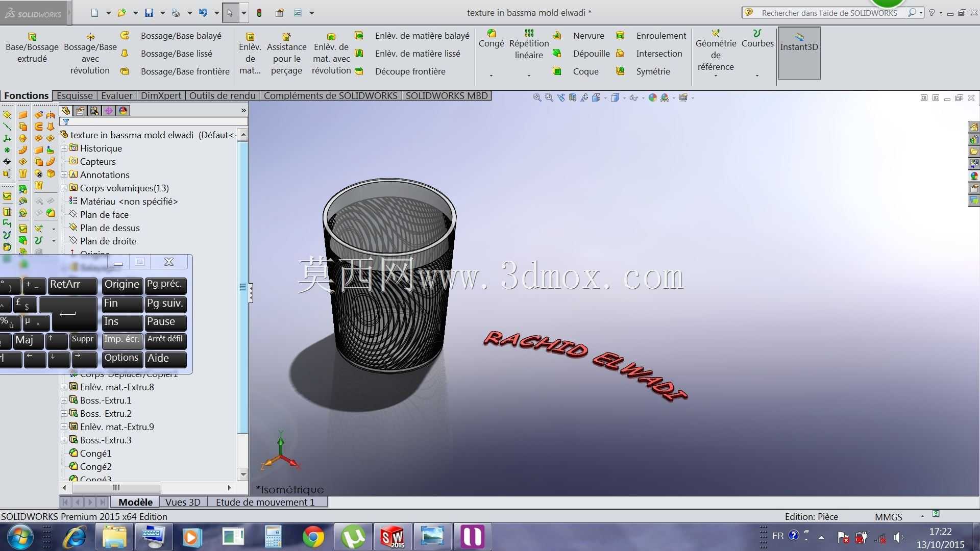980x551 pixels.
Task: Click the Pause key on on-screen keyboard
Action: [x=165, y=322]
